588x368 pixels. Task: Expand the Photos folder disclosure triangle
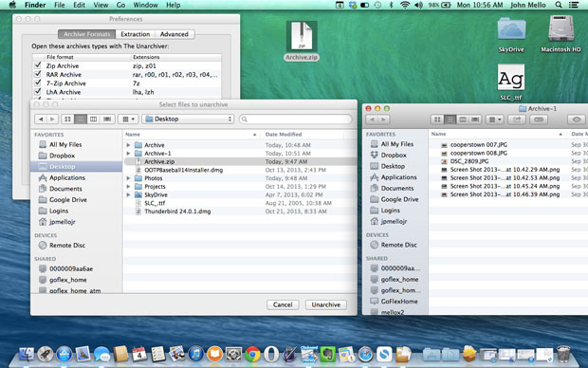click(128, 178)
